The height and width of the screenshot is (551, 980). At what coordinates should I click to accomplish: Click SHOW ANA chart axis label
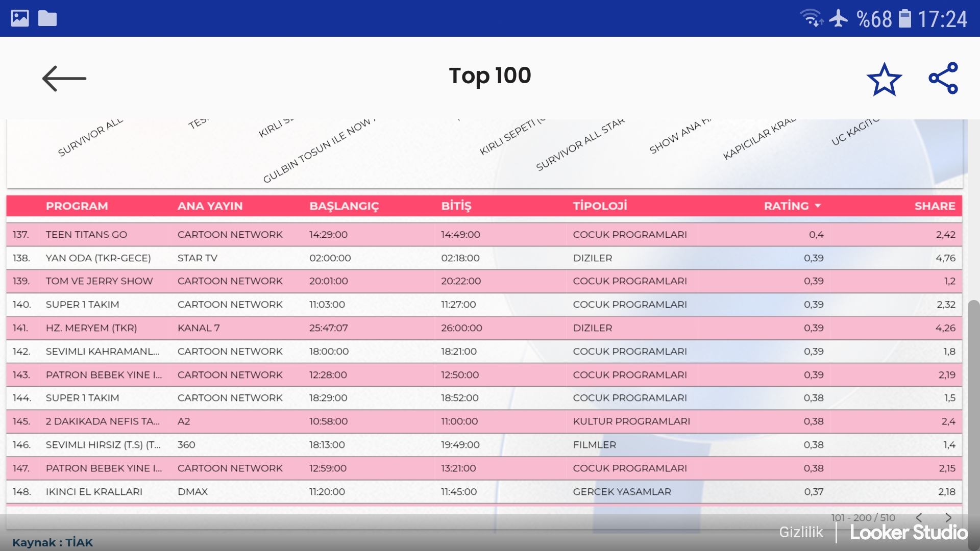[x=680, y=136]
